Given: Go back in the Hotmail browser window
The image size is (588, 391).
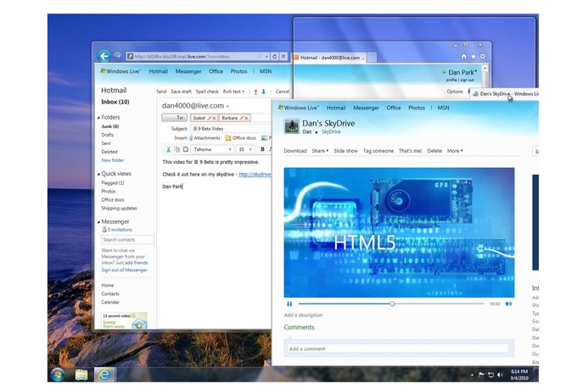Looking at the screenshot, I should point(104,56).
